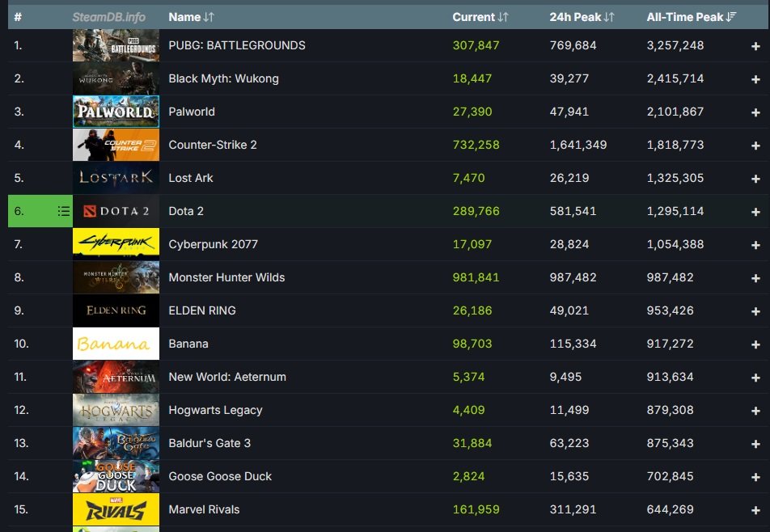The height and width of the screenshot is (532, 770).
Task: Open the Counter-Strike 2 thumbnail
Action: 116,145
